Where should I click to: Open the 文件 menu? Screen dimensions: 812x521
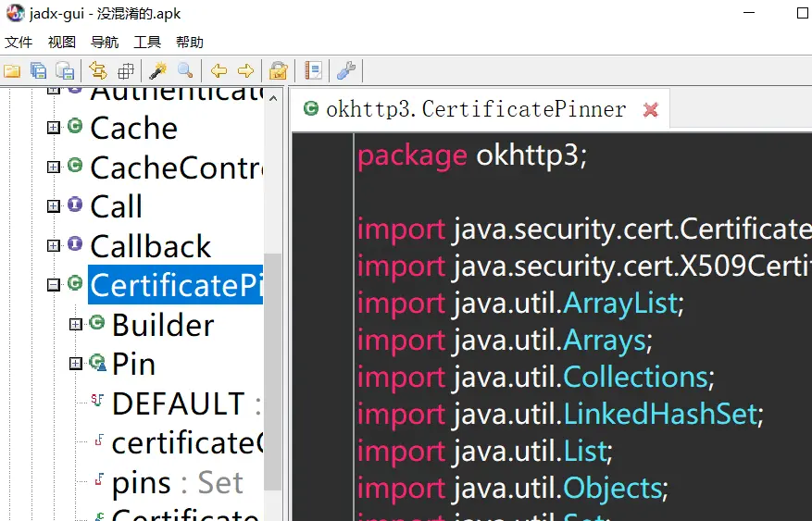(x=19, y=42)
